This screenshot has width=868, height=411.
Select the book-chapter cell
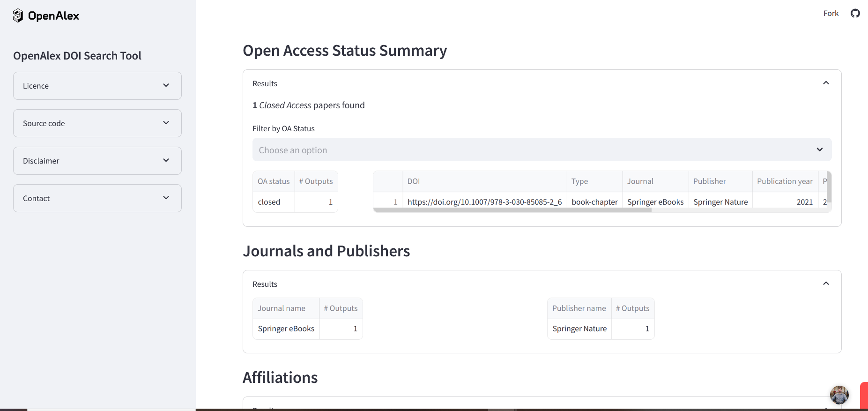594,202
